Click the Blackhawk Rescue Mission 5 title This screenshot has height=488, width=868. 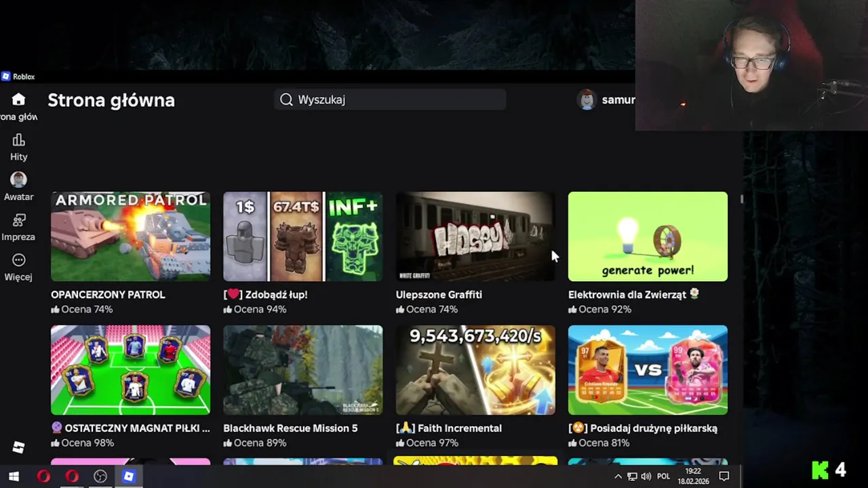(x=290, y=428)
